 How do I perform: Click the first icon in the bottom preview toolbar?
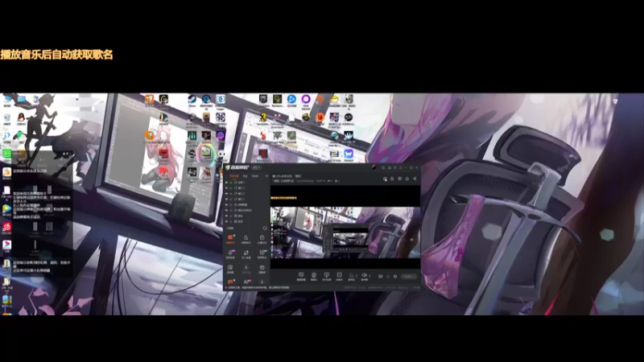(301, 277)
